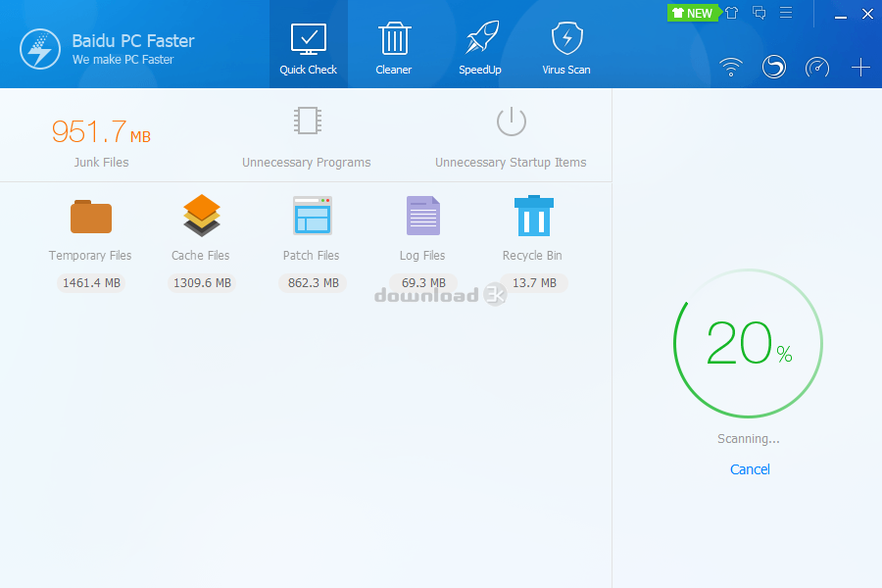882x588 pixels.
Task: Select the Temporary Files label
Action: [90, 256]
